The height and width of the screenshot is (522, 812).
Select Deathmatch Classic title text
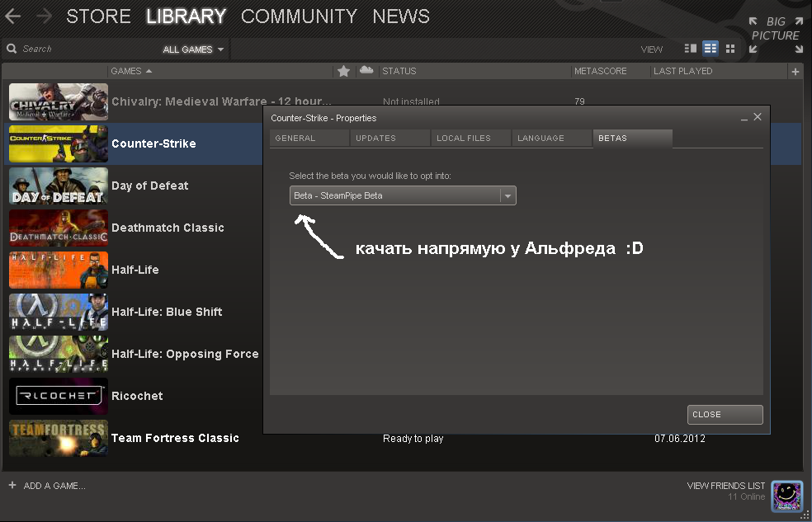point(168,228)
